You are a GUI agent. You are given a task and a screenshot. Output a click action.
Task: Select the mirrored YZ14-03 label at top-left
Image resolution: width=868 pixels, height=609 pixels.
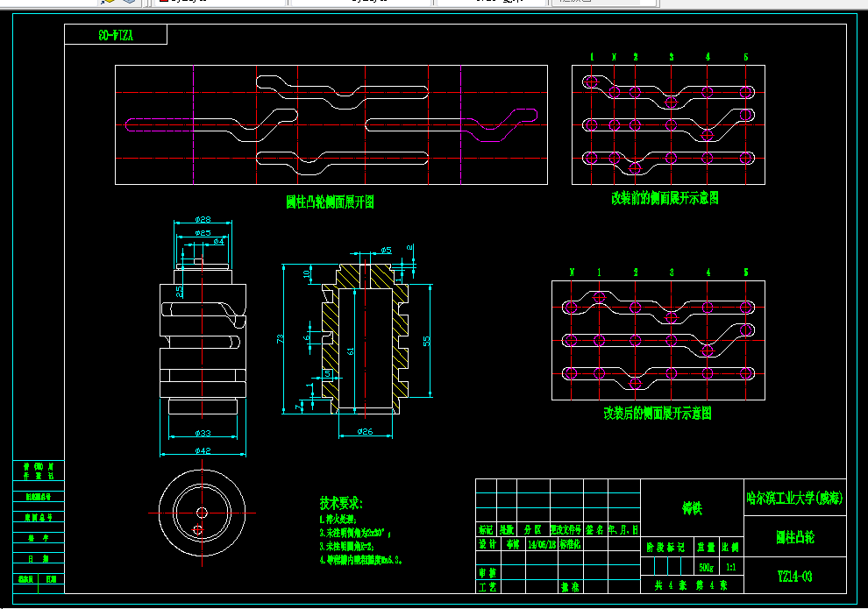pos(116,35)
